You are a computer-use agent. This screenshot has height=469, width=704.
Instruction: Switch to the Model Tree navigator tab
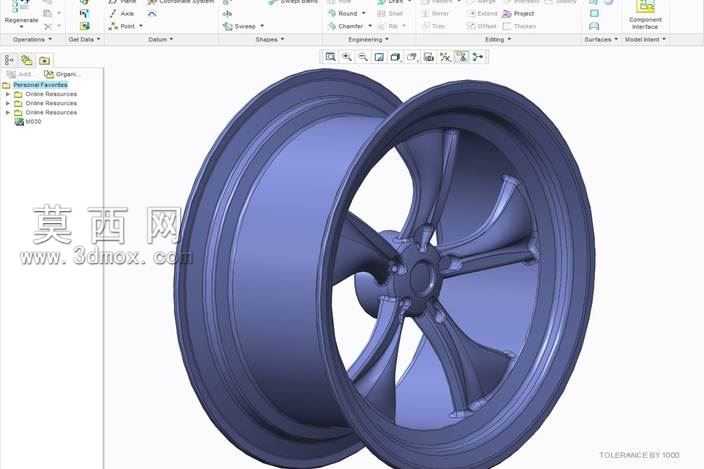click(x=9, y=60)
